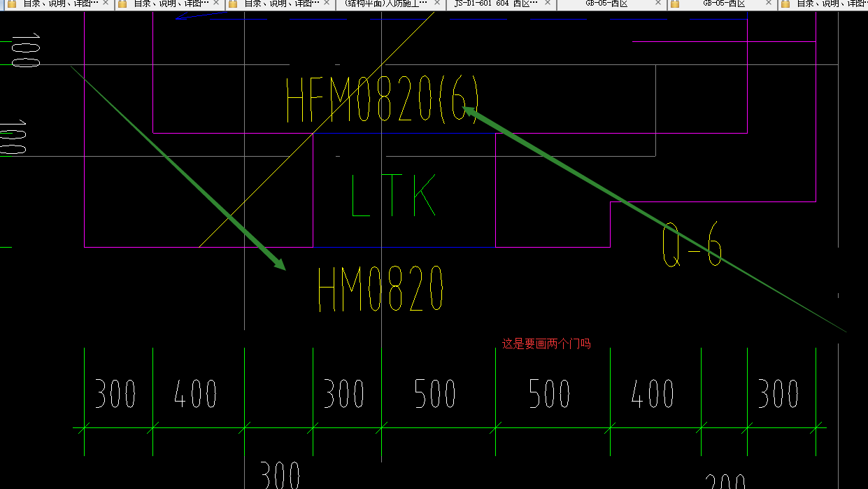Select the Q-6 wall label
The image size is (868, 489).
point(692,245)
